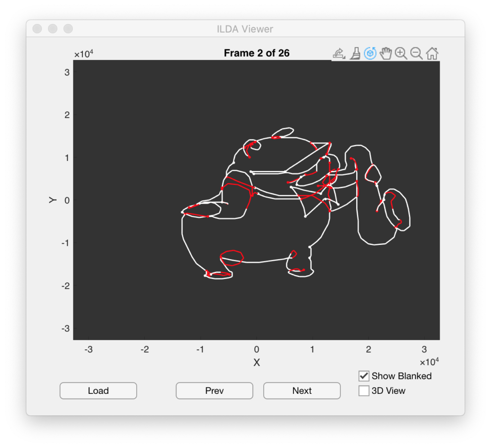Enable the 3D View checkbox
The width and height of the screenshot is (491, 448).
tap(364, 391)
